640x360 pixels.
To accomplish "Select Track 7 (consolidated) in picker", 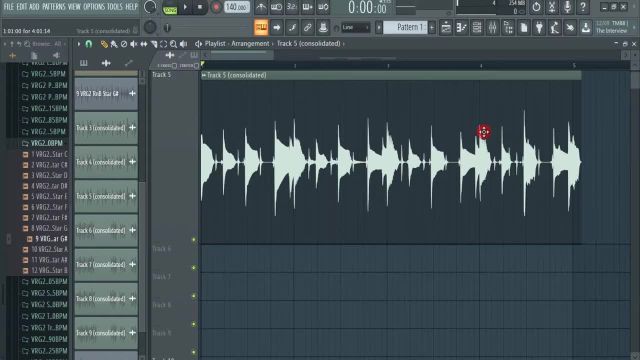I will (x=106, y=264).
